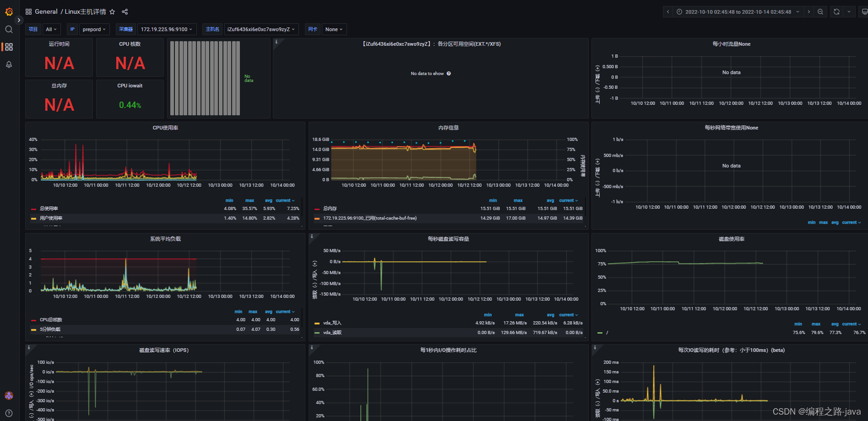
Task: Move time range backwards with left arrow
Action: tap(668, 12)
